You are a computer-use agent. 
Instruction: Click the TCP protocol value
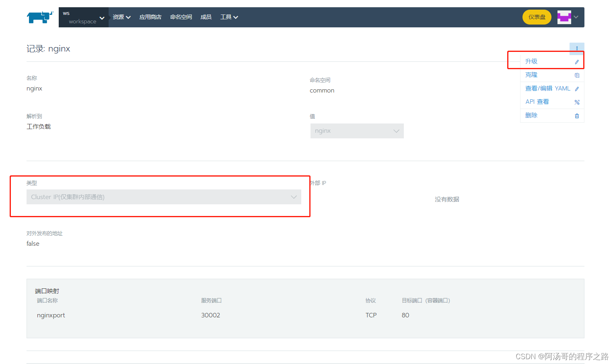(371, 315)
